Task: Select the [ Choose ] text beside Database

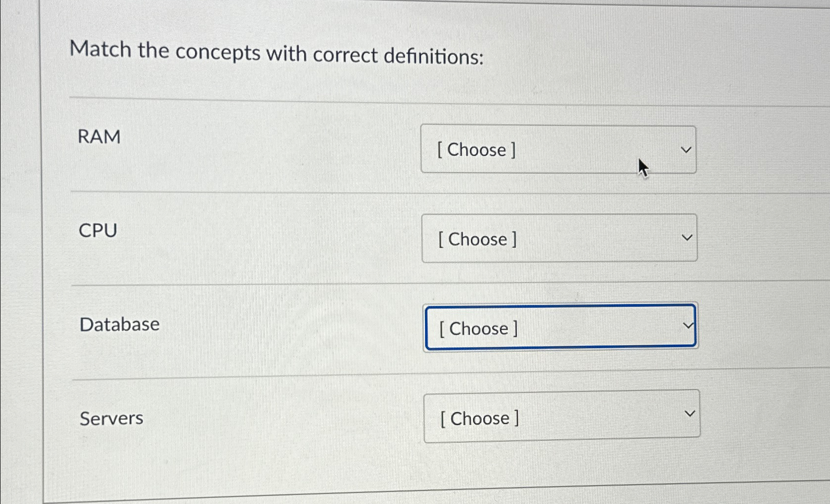Action: pyautogui.click(x=477, y=329)
